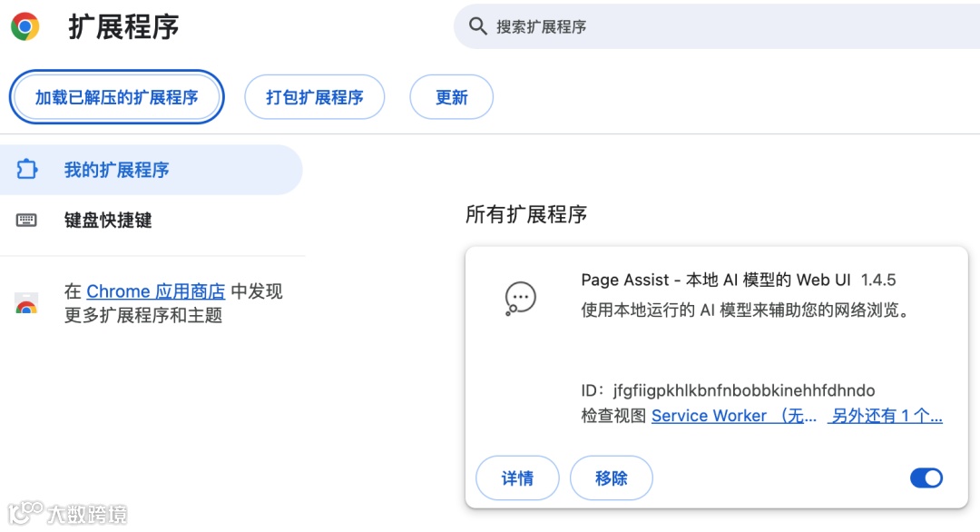Click the 更新 button
Viewport: 980px width, 532px height.
(x=451, y=97)
